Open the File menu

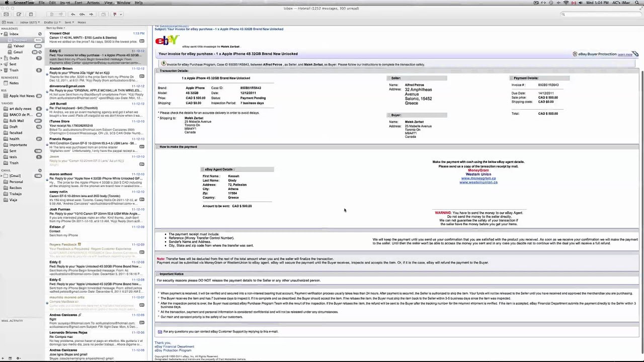tap(41, 3)
